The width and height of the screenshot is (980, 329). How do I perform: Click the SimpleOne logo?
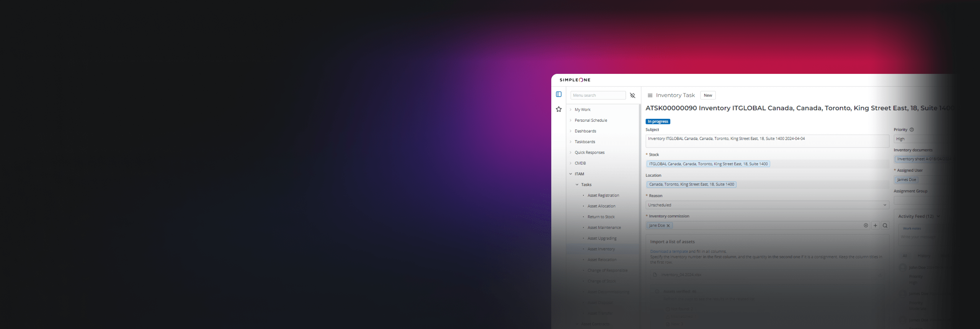[575, 80]
